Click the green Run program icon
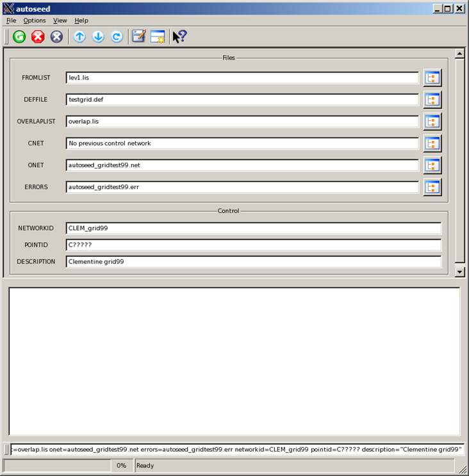This screenshot has width=469, height=476. [19, 37]
